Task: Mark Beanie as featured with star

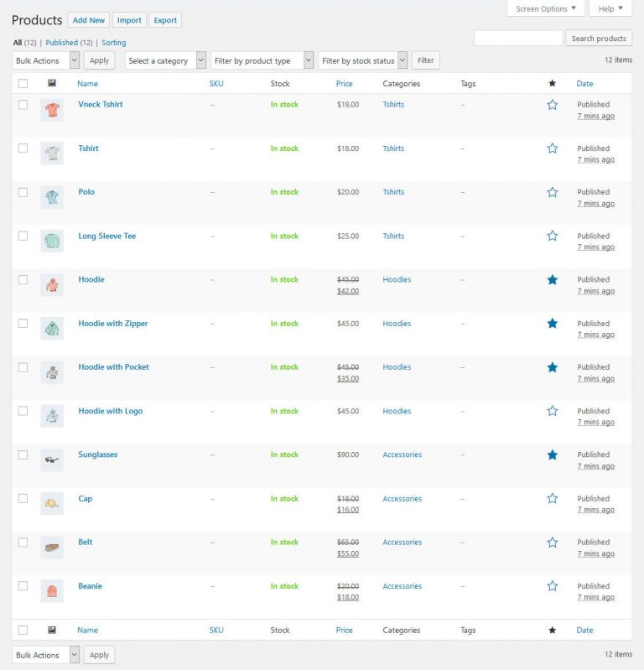Action: [552, 586]
